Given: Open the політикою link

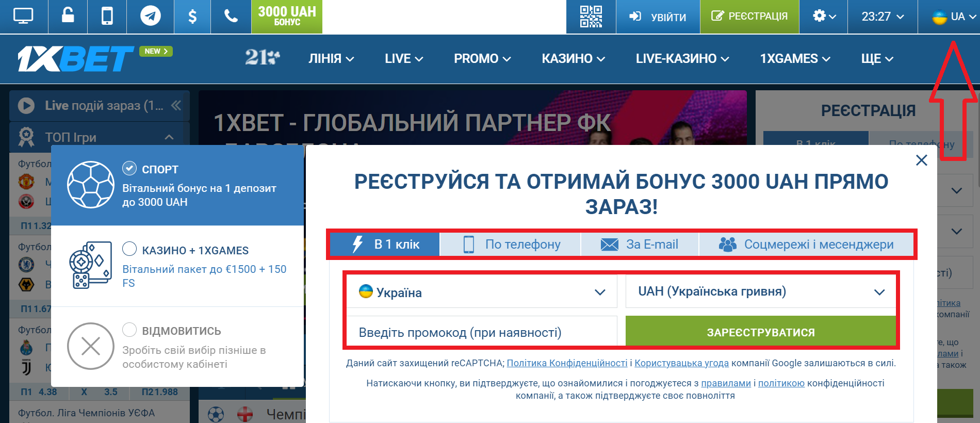Looking at the screenshot, I should coord(781,383).
